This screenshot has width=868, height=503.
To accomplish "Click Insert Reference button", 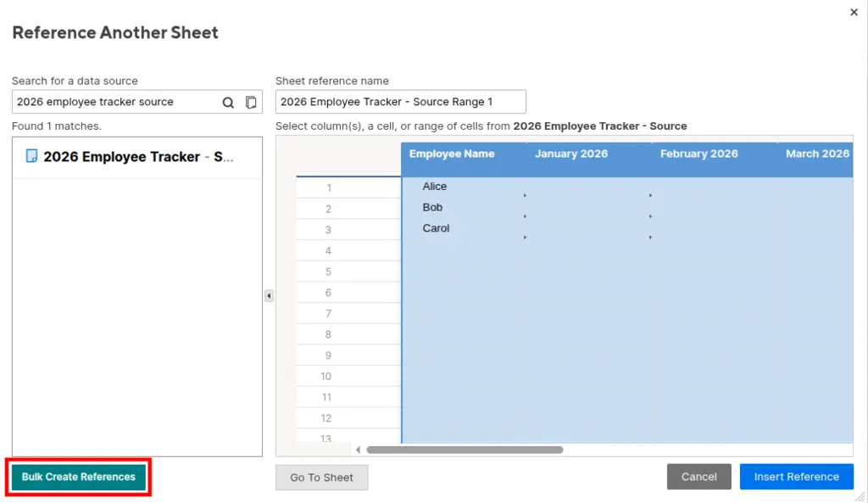I will pyautogui.click(x=796, y=477).
